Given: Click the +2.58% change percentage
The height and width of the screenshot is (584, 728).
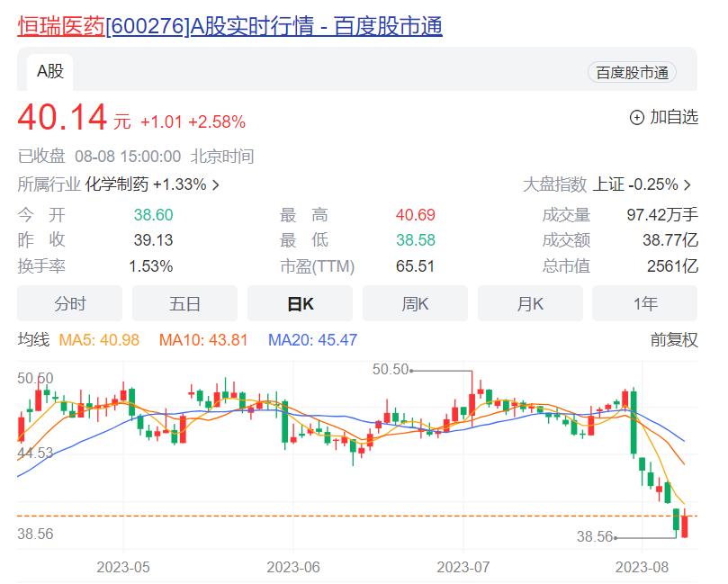Looking at the screenshot, I should [216, 122].
